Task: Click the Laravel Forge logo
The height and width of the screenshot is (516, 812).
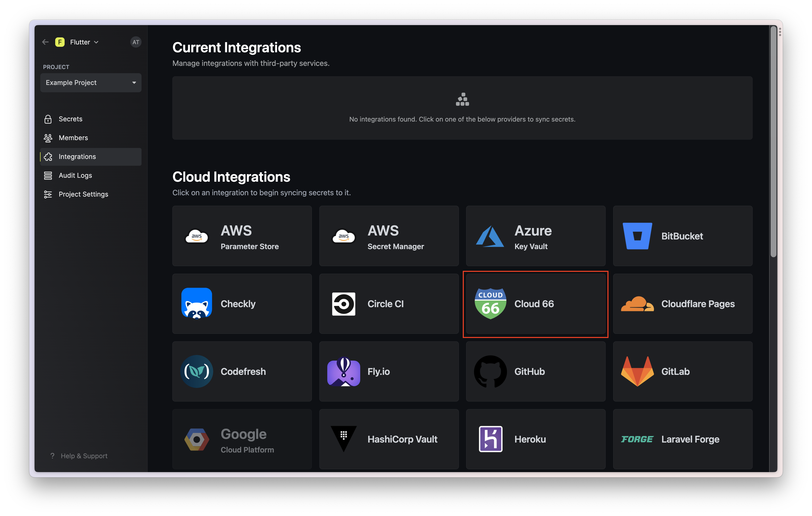Action: (637, 439)
